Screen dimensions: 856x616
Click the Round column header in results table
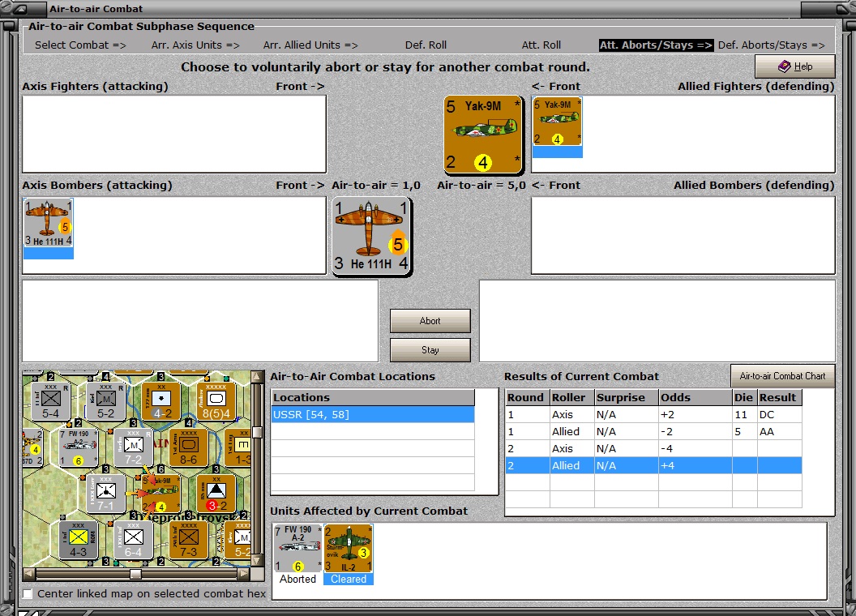(527, 397)
